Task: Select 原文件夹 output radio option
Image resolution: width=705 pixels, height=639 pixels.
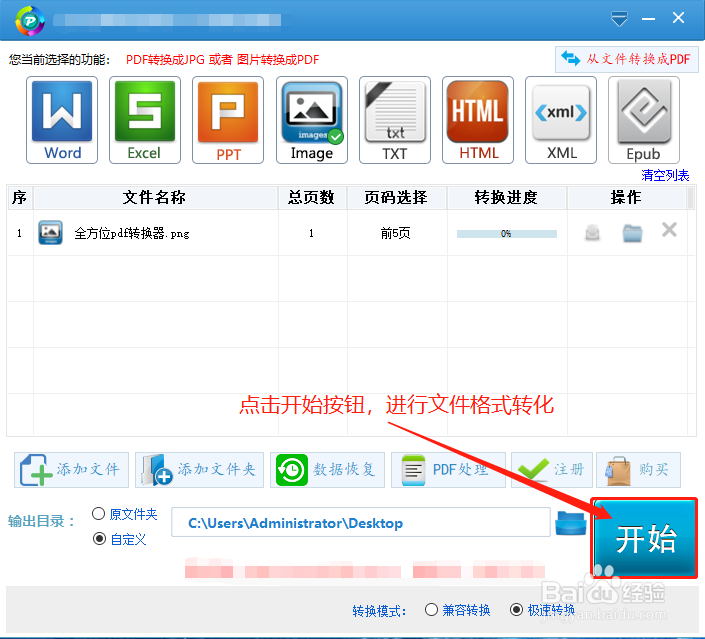Action: [98, 514]
